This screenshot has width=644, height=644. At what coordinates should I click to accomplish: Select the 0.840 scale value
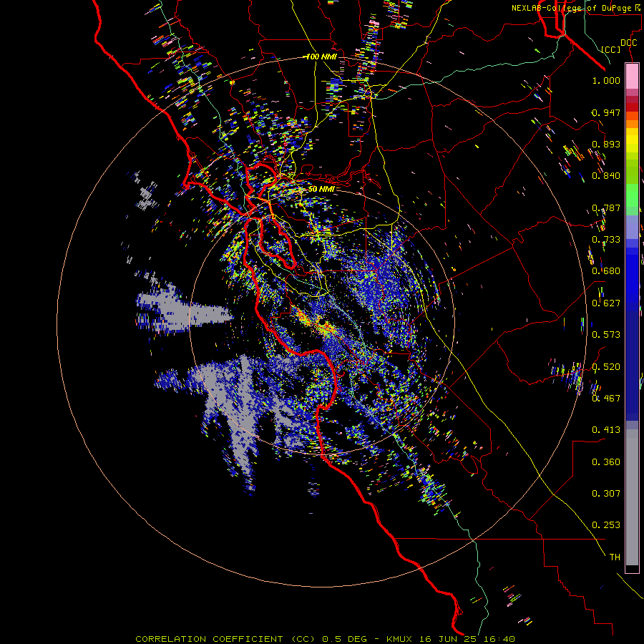606,176
